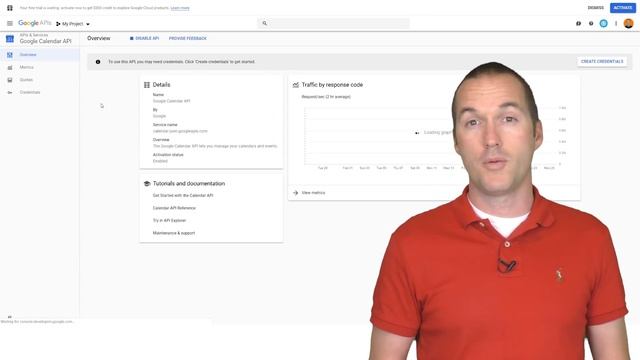
Task: Open the My Project selector dropdown
Action: (x=73, y=24)
